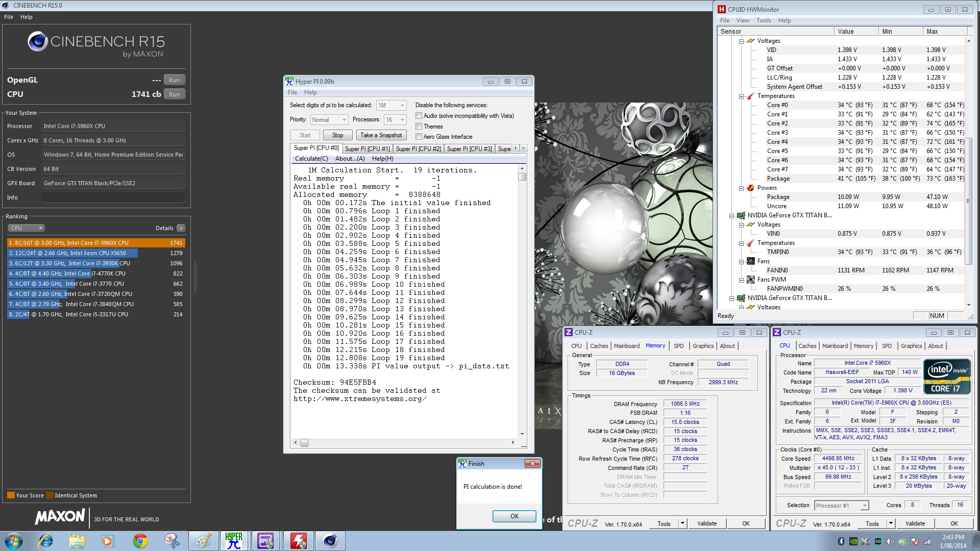
Task: Click the xtremesystems.org link in Hyper PI output
Action: pos(359,398)
